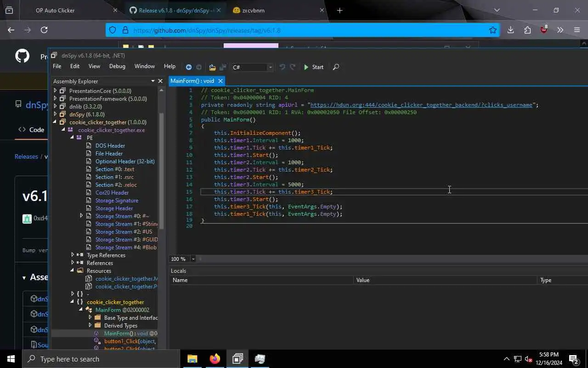
Task: Open the View menu
Action: (94, 66)
